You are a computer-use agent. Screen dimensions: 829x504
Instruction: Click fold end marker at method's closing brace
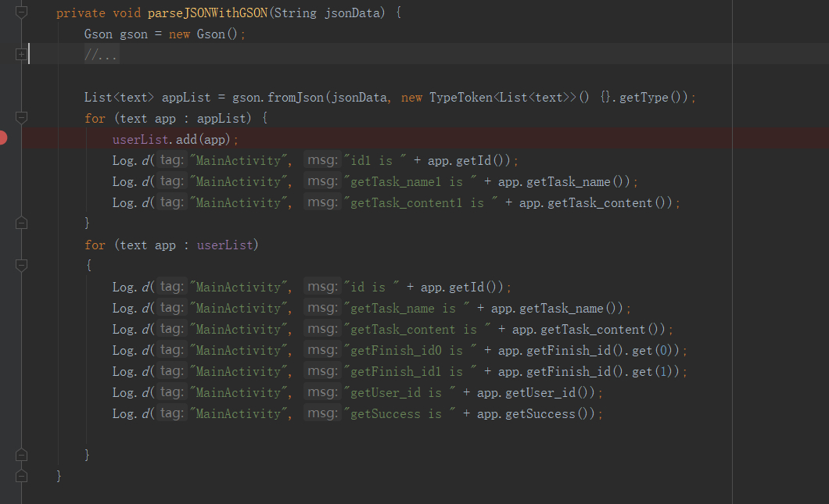(x=21, y=476)
